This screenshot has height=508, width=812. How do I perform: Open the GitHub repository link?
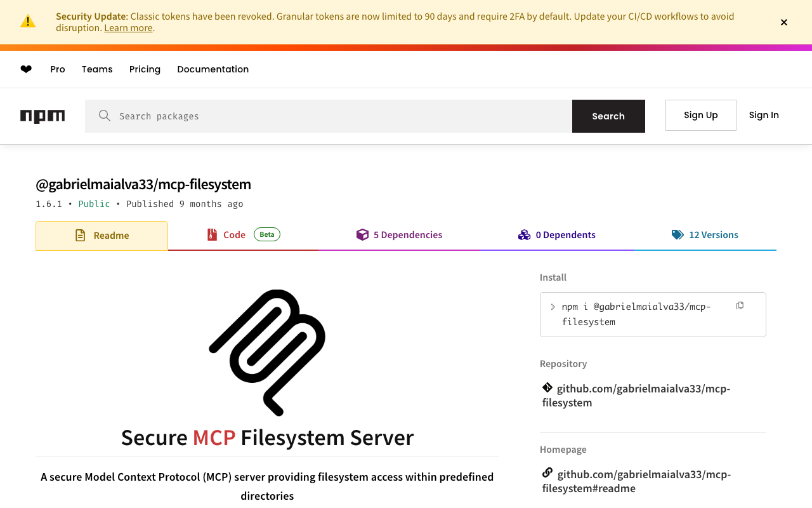click(636, 396)
